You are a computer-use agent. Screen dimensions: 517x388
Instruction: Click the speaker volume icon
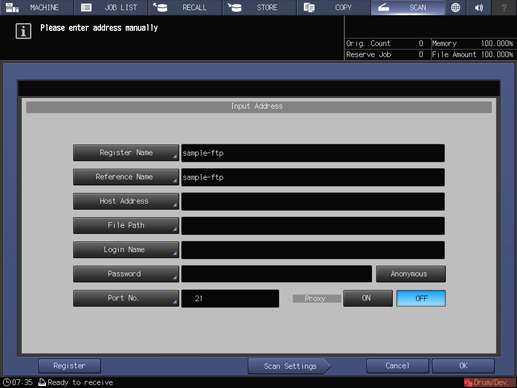coord(479,7)
